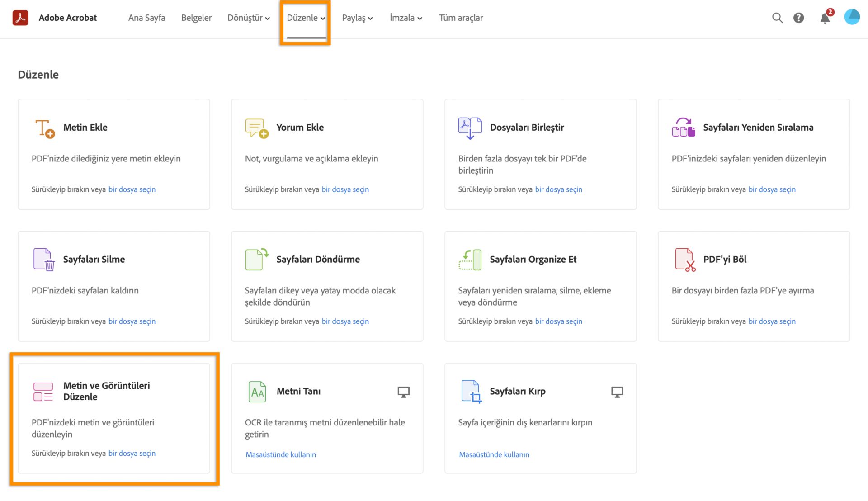Select a file link in Metin ve Görüntüleri Düzenle card
Viewport: 868px width, 501px height.
click(x=132, y=454)
